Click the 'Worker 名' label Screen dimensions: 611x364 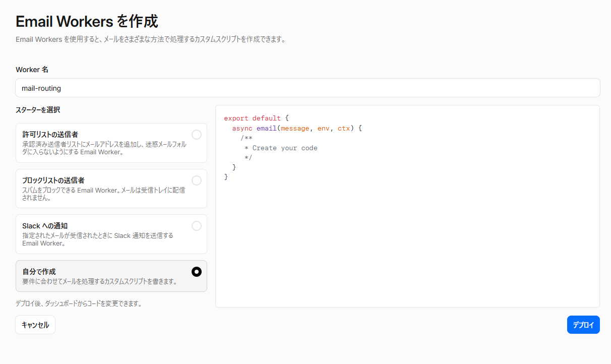pos(32,70)
